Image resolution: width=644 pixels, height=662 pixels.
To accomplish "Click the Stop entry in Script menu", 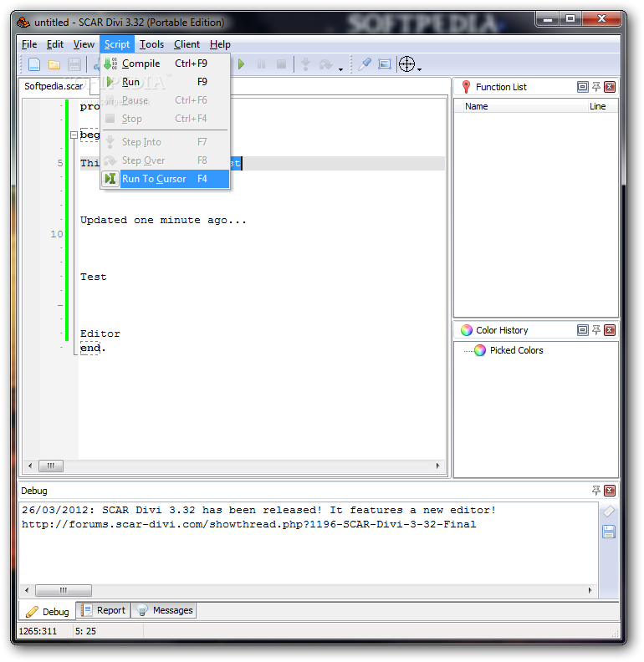I will pyautogui.click(x=166, y=119).
